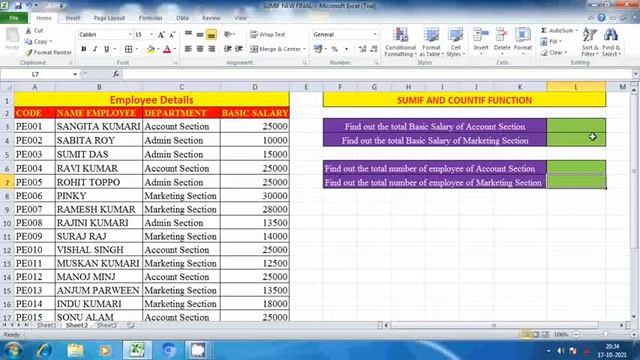Switch to the Page Layout tab

click(x=109, y=18)
